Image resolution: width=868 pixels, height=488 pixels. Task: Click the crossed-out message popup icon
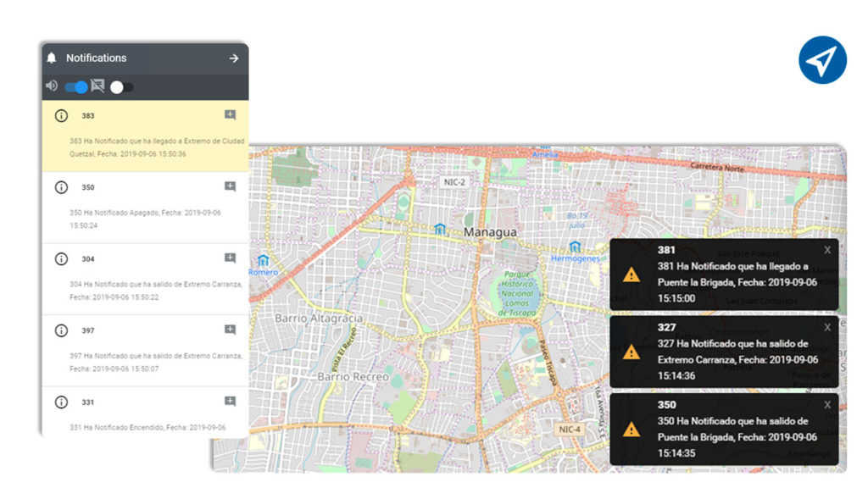pos(97,86)
